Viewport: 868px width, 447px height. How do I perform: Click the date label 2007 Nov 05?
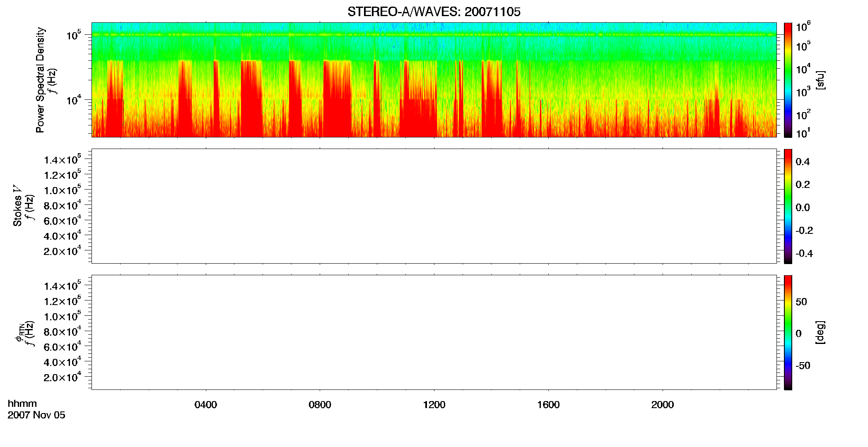(36, 415)
